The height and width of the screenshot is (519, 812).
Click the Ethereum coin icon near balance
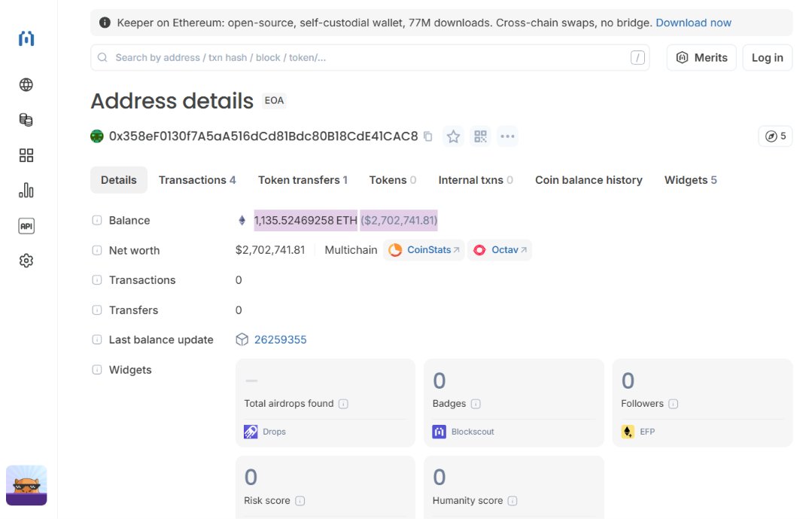242,221
